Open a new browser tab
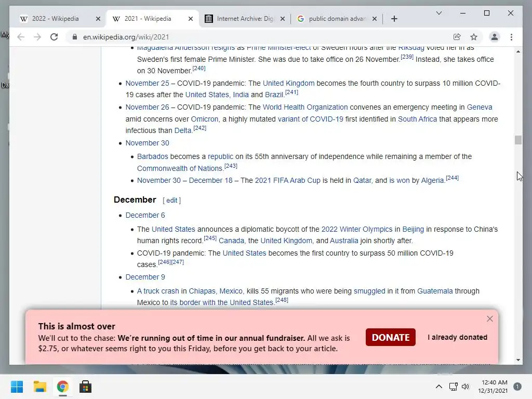Viewport: 532px width, 399px height. click(394, 19)
